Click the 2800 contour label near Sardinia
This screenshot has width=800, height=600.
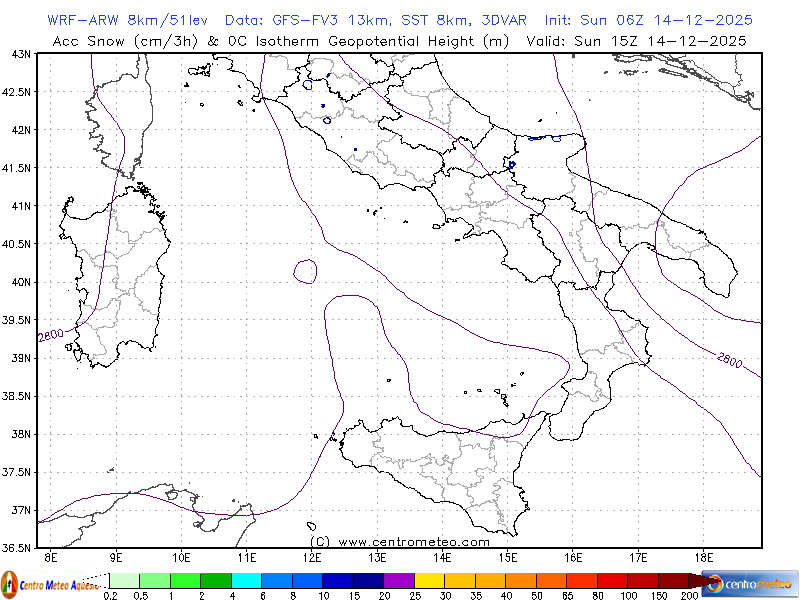[x=51, y=337]
